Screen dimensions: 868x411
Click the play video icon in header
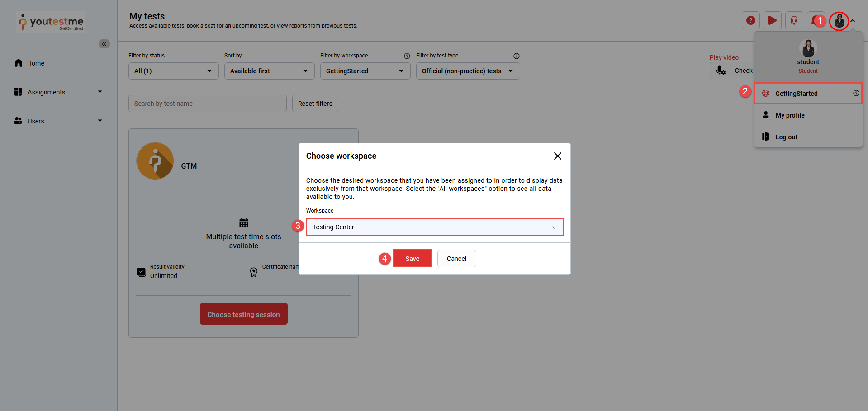pyautogui.click(x=772, y=20)
